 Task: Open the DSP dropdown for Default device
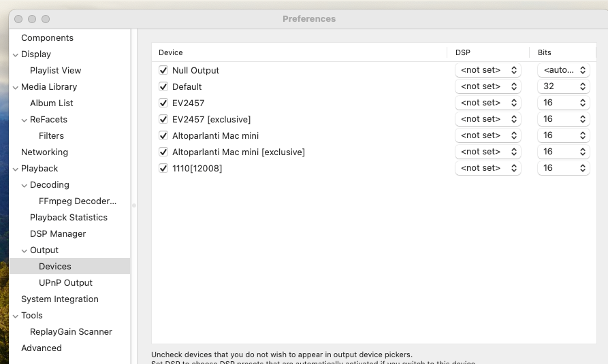(x=487, y=86)
